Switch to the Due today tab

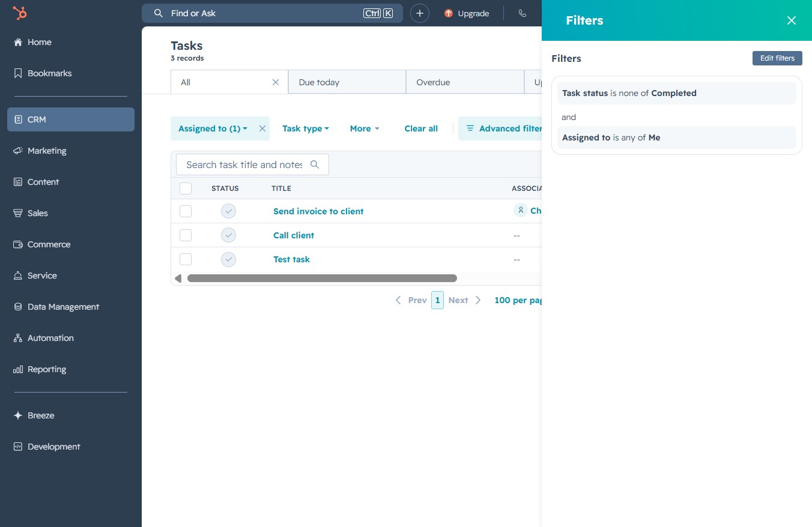[x=347, y=82]
